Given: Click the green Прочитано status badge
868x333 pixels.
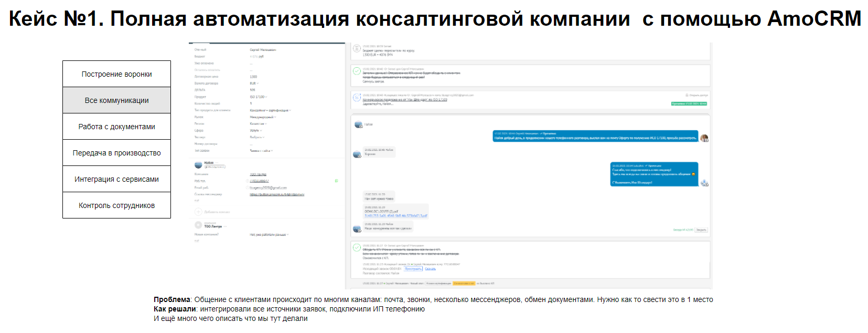Looking at the screenshot, I should [x=689, y=103].
